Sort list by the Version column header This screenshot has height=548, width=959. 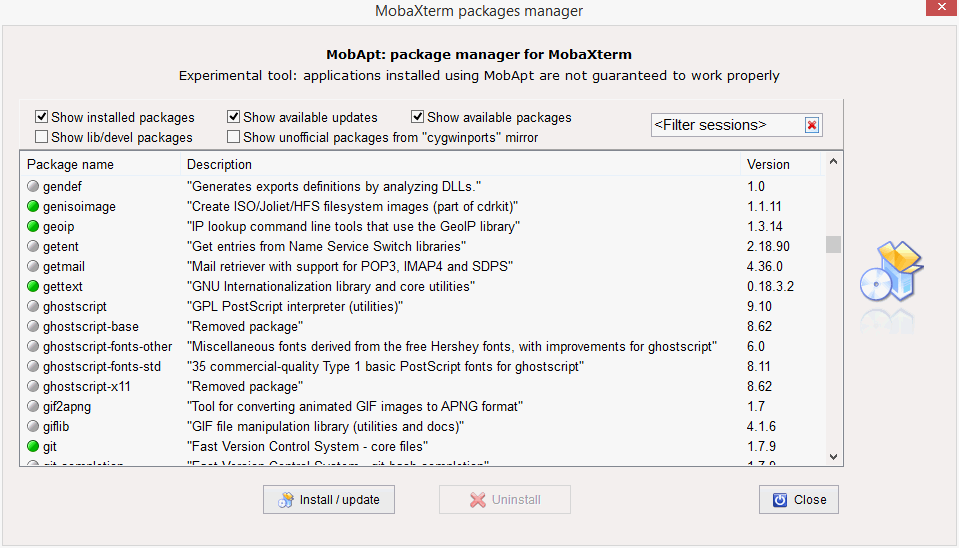tap(768, 164)
